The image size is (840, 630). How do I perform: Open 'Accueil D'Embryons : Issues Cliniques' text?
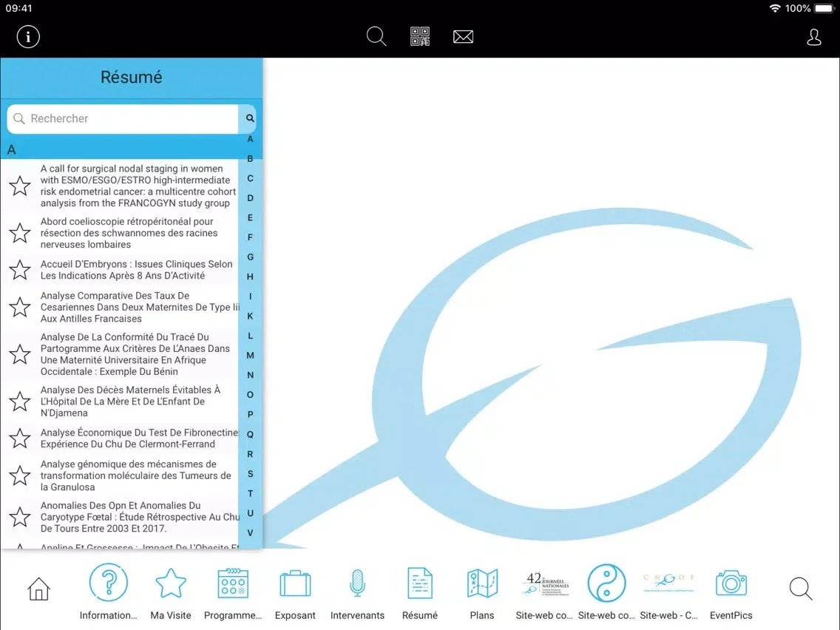pyautogui.click(x=137, y=270)
